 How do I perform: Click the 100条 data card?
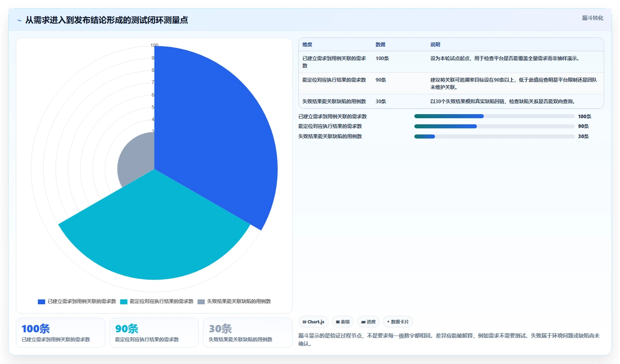(x=61, y=333)
